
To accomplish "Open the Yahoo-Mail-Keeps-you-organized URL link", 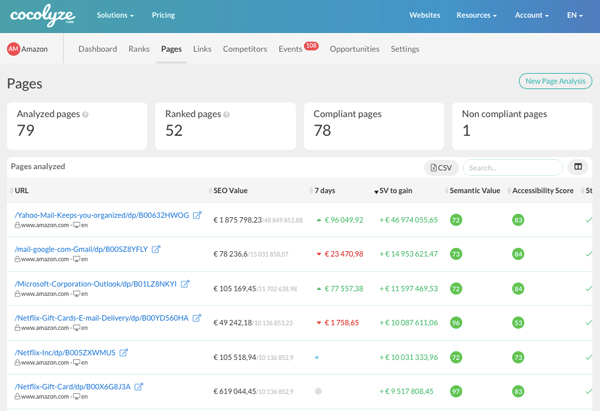I will pos(102,215).
